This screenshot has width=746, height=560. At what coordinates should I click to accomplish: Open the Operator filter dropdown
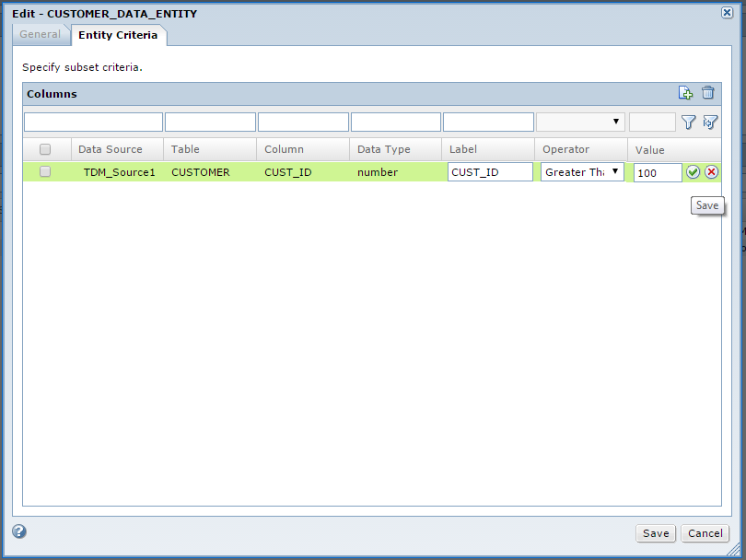point(580,122)
